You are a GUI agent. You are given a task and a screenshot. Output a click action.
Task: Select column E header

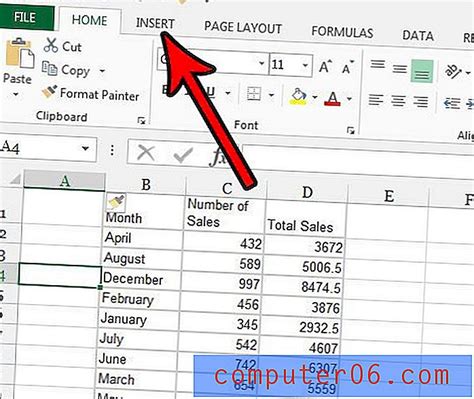pos(389,196)
